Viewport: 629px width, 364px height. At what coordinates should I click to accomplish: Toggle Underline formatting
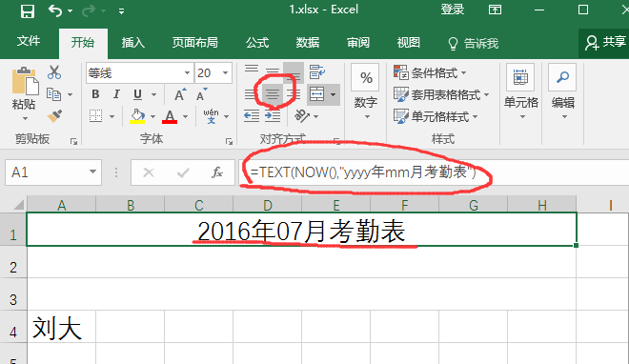pos(137,94)
